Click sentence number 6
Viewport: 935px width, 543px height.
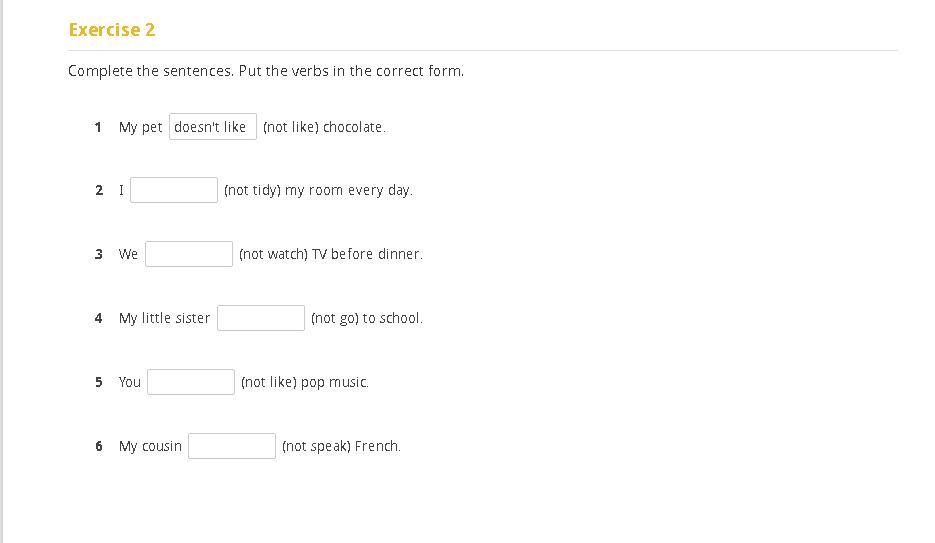coord(99,446)
